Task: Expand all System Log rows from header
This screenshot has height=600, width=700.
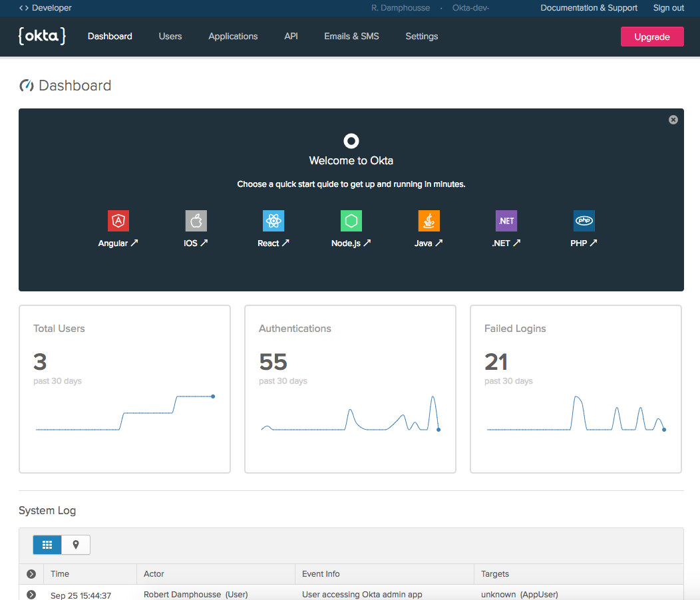Action: (31, 574)
